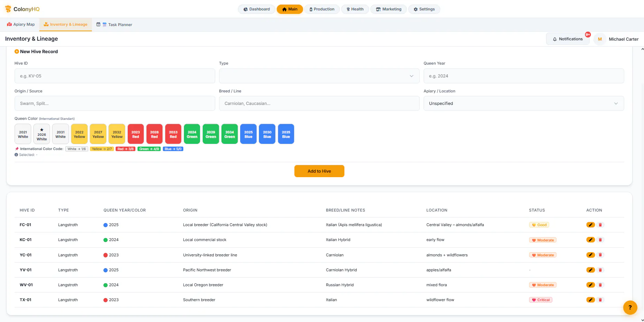
Task: Open the Notifications button
Action: (568, 39)
